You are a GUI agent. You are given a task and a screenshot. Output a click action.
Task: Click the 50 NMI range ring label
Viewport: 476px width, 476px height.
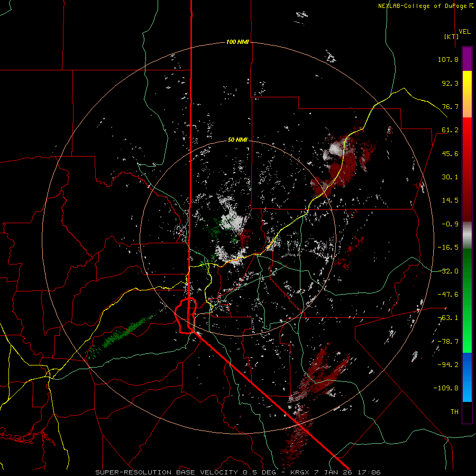coord(237,140)
